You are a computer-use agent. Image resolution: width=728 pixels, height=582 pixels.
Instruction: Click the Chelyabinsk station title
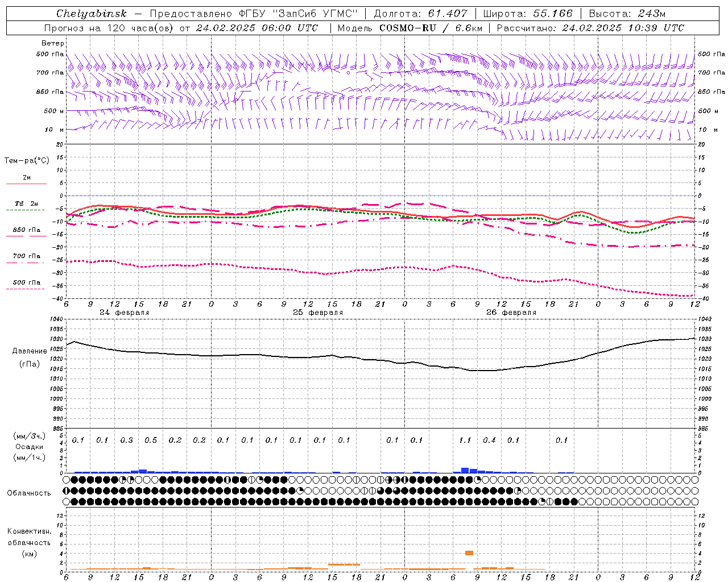click(91, 14)
